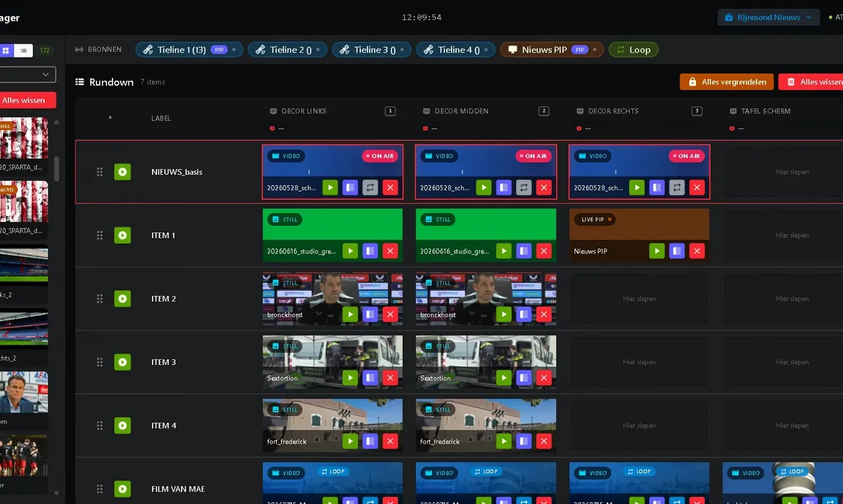The width and height of the screenshot is (843, 504).
Task: Click the Decor Midden number 2 badge
Action: point(543,111)
